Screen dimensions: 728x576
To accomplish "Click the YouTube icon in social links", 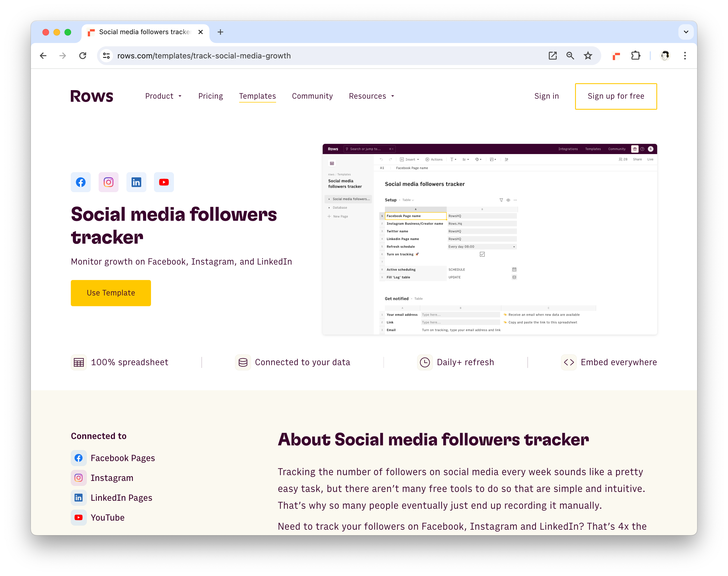I will (x=164, y=182).
